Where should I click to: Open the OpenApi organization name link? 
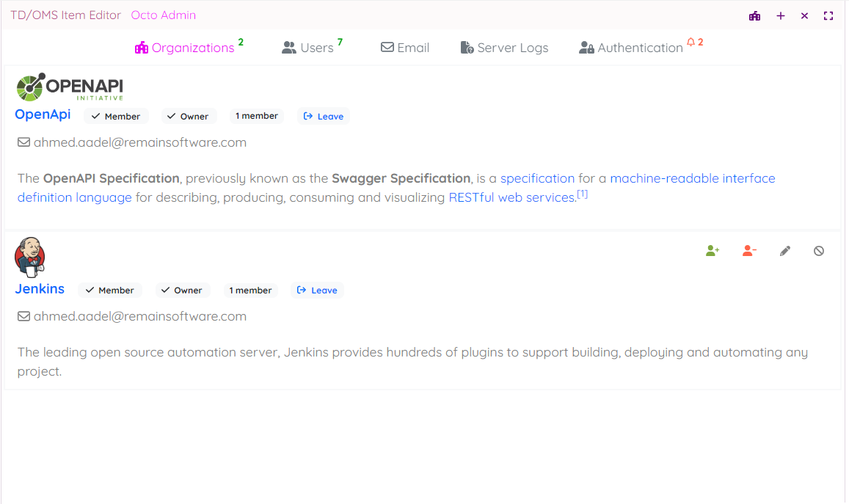(x=43, y=114)
